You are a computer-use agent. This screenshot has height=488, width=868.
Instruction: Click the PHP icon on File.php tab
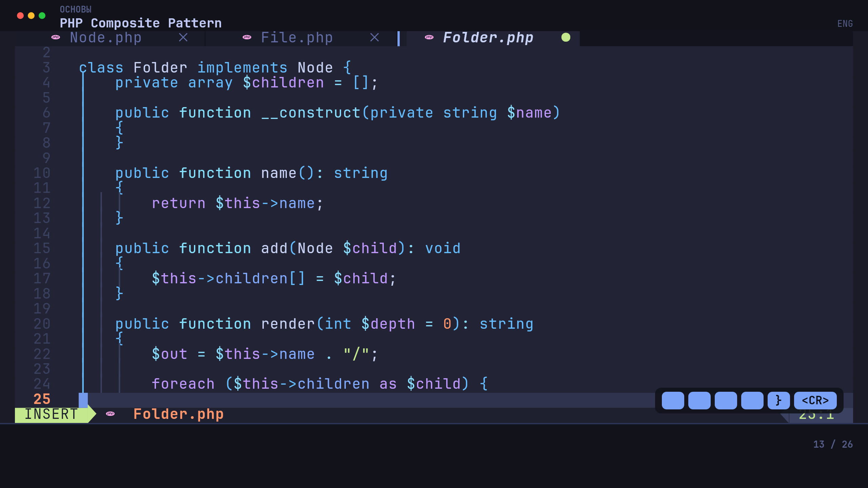click(x=247, y=37)
